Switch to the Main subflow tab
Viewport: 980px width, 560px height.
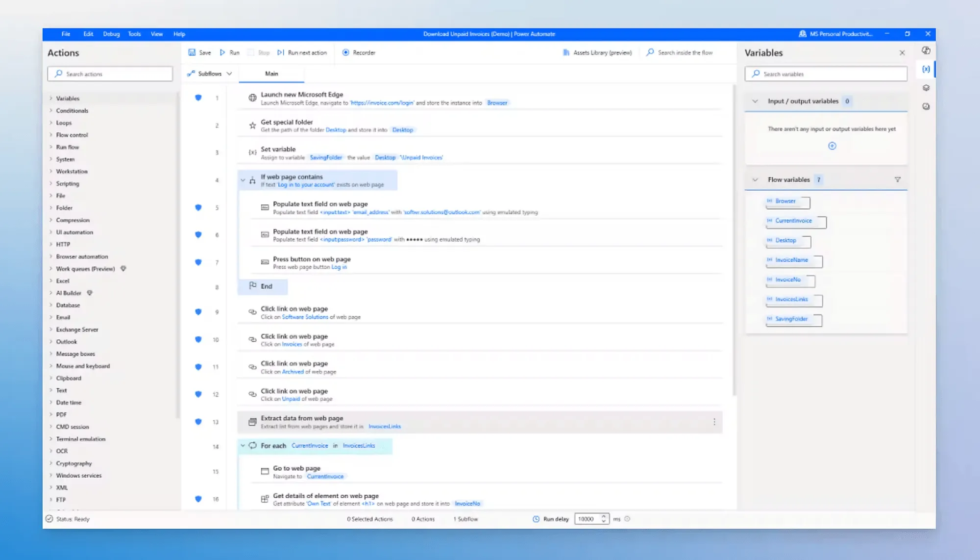pyautogui.click(x=271, y=74)
